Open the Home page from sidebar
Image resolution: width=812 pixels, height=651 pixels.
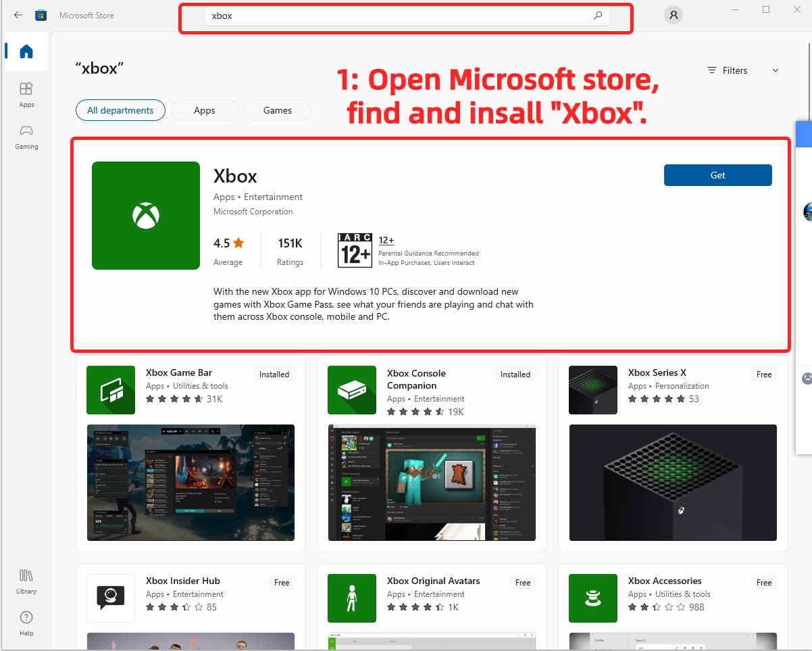(x=26, y=51)
